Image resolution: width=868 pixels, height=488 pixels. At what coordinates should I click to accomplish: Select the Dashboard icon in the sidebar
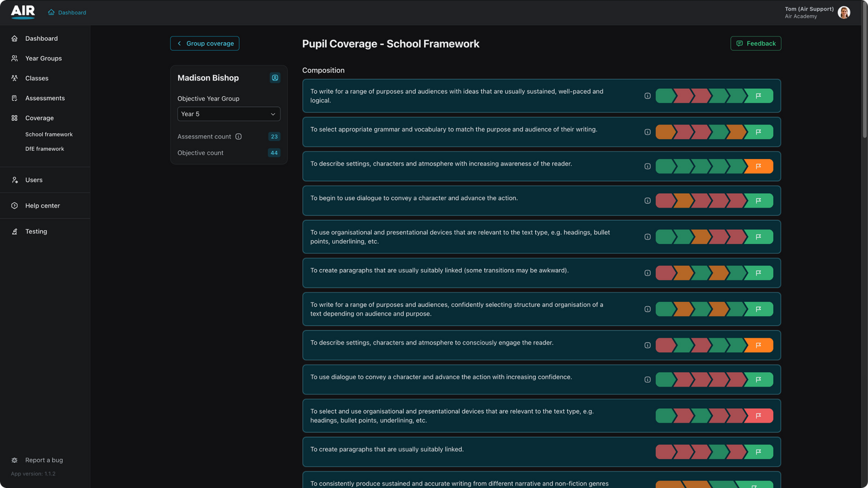[14, 38]
